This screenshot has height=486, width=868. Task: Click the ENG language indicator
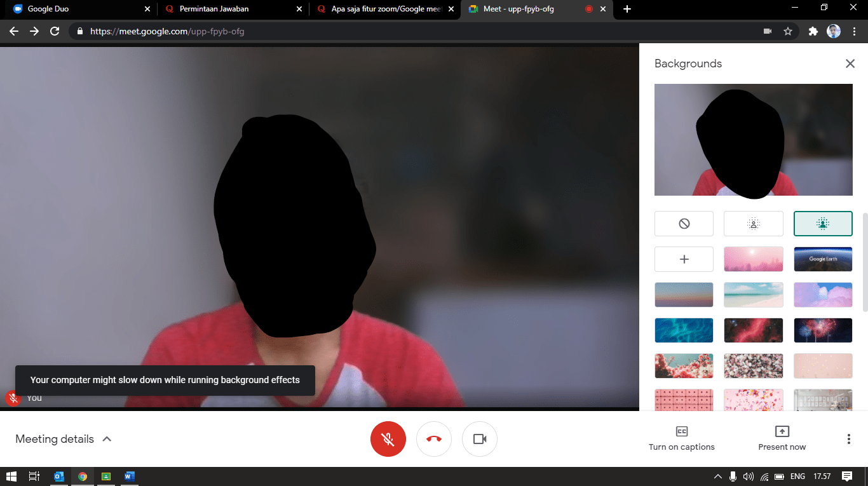[797, 476]
